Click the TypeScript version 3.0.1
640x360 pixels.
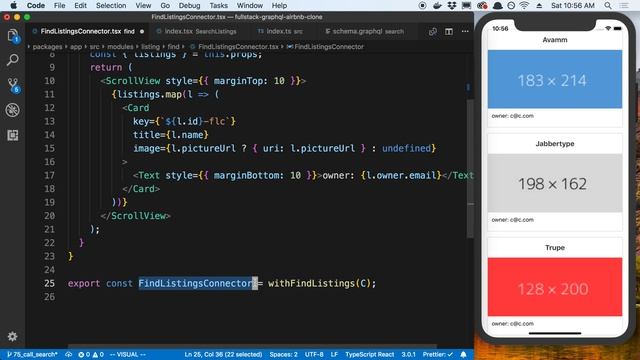(408, 354)
